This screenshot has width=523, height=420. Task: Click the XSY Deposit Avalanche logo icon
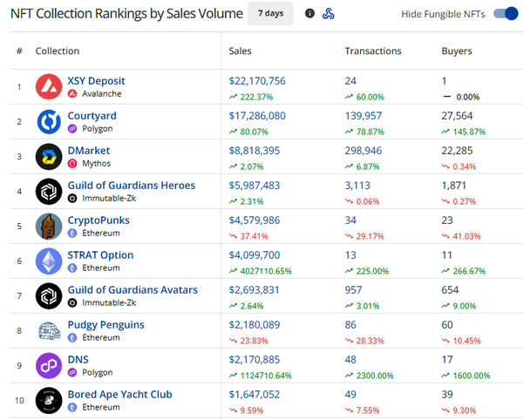point(49,86)
